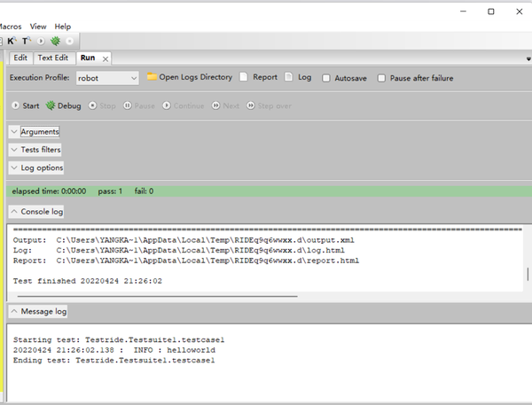Expand the Arguments section
The image size is (532, 405).
pyautogui.click(x=35, y=132)
